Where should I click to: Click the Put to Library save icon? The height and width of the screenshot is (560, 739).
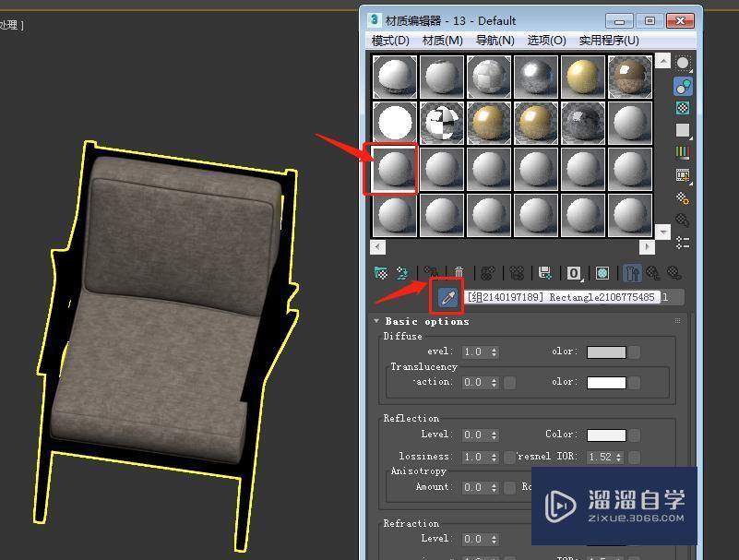(x=544, y=272)
